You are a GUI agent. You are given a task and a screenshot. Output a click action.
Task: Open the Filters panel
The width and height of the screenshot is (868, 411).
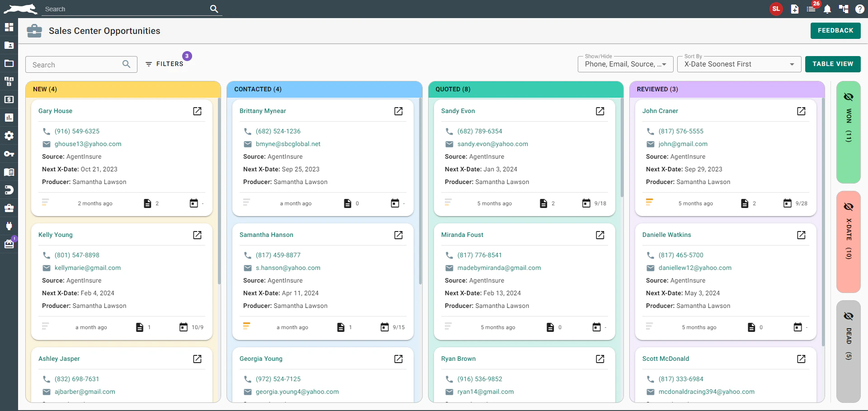(166, 64)
